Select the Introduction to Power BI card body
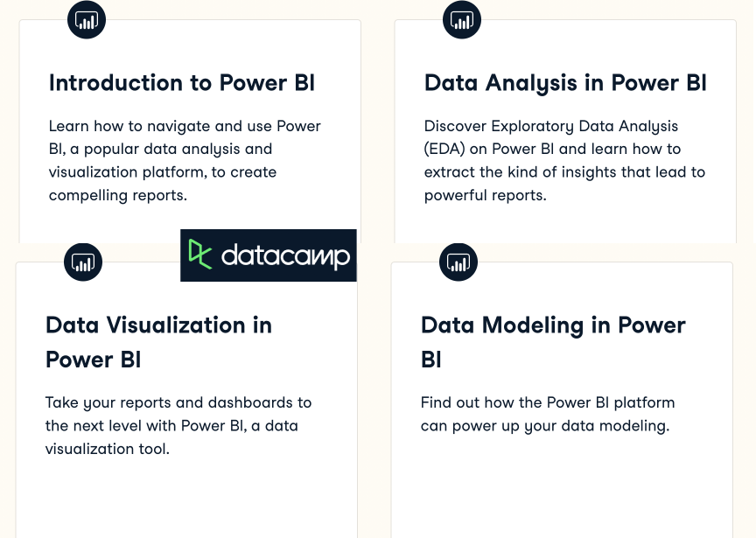This screenshot has width=756, height=538. (190, 131)
